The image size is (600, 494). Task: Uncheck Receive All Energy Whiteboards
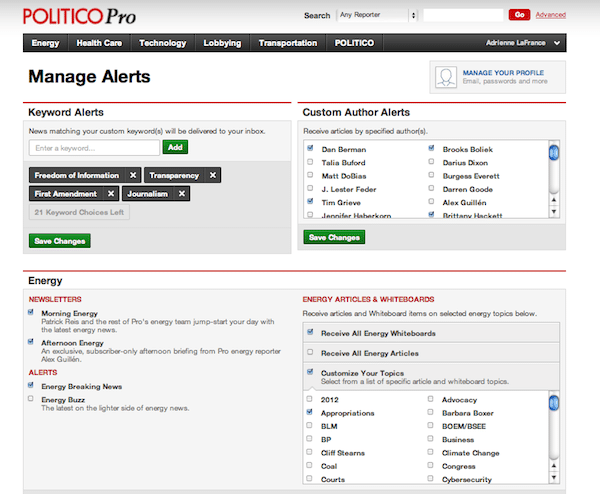(x=310, y=332)
